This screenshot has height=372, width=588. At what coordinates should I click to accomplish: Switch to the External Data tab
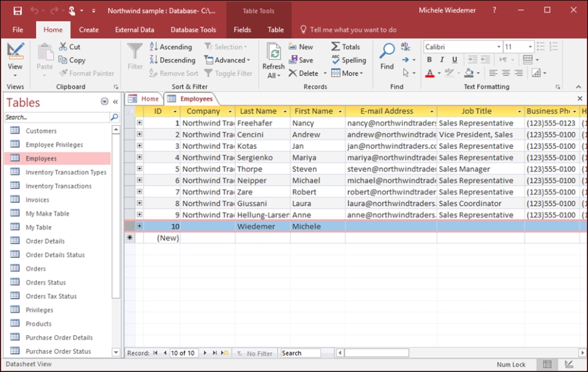pyautogui.click(x=135, y=30)
